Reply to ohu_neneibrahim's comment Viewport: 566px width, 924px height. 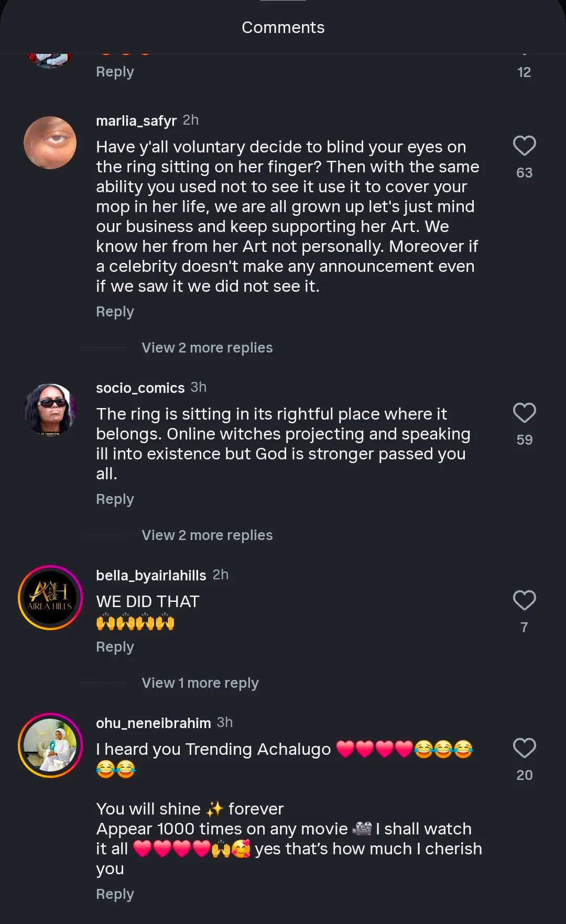pyautogui.click(x=115, y=894)
